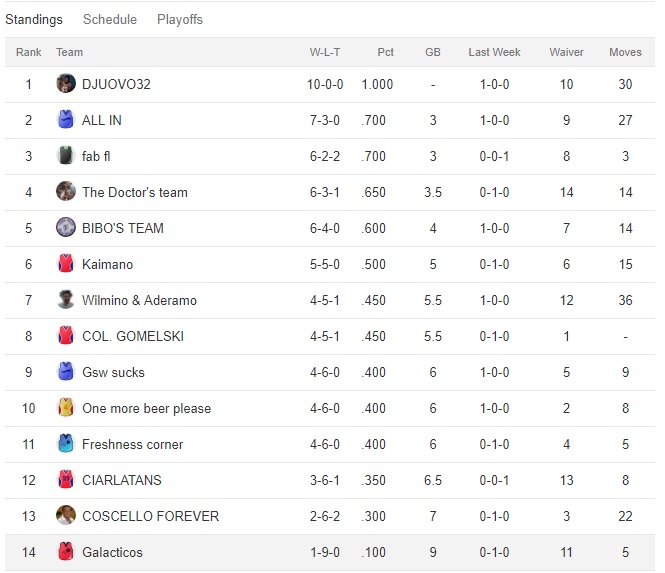Click the Moves column header

point(625,52)
